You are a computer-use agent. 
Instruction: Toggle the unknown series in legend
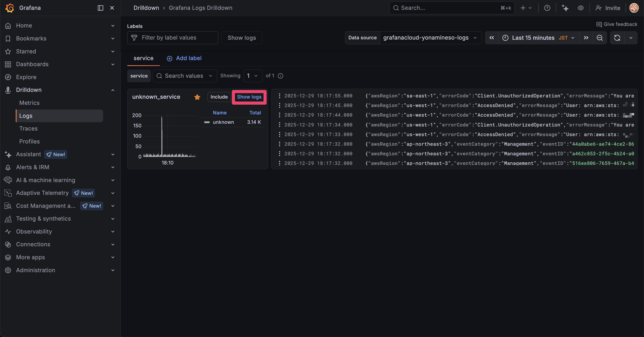(x=223, y=122)
